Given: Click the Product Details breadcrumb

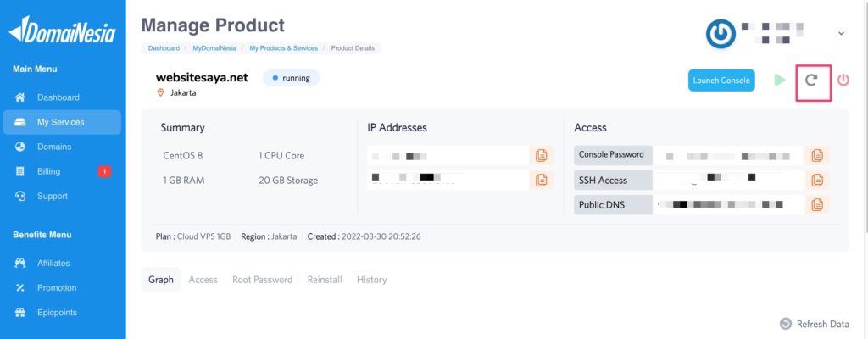Looking at the screenshot, I should (x=353, y=48).
